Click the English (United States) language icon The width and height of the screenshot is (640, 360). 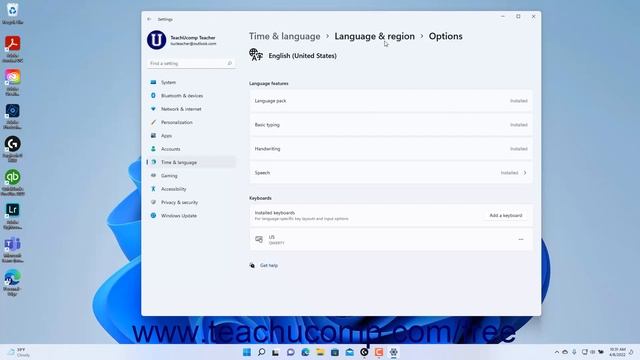pos(256,55)
